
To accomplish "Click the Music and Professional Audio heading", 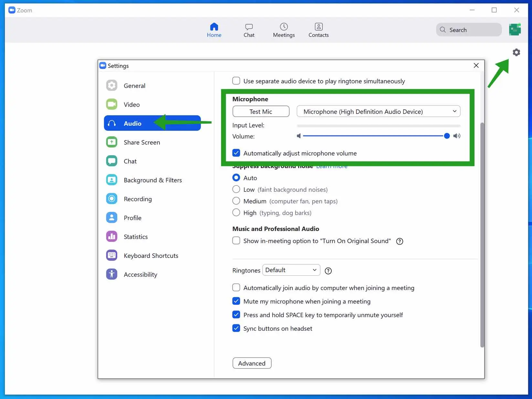I will click(276, 229).
